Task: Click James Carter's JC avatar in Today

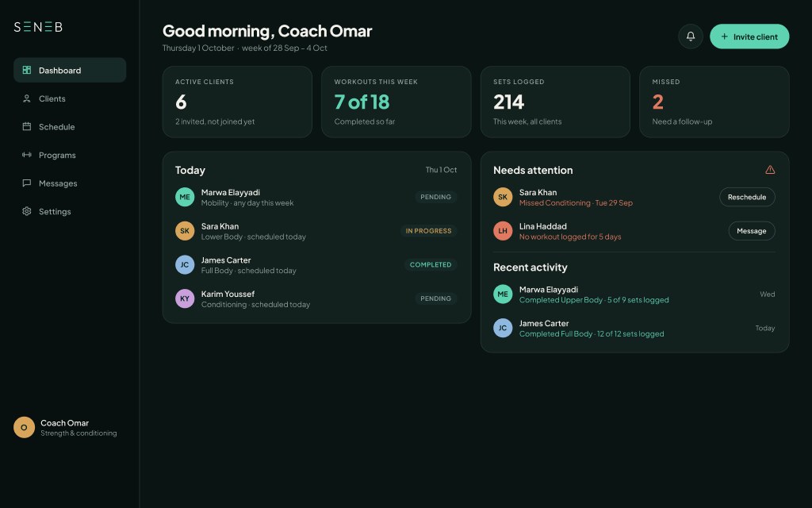Action: [x=185, y=265]
